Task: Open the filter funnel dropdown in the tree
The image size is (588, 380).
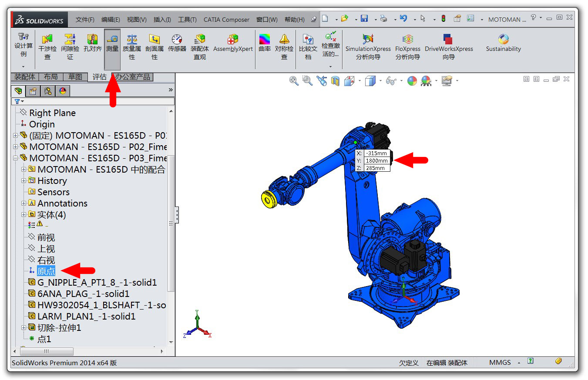Action: coord(19,101)
